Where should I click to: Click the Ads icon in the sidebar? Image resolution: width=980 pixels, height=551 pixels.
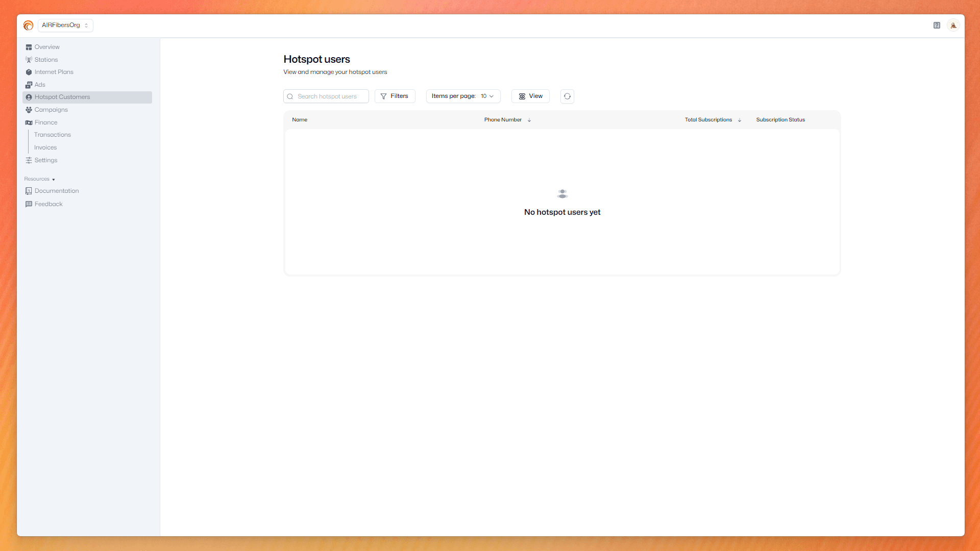tap(29, 85)
